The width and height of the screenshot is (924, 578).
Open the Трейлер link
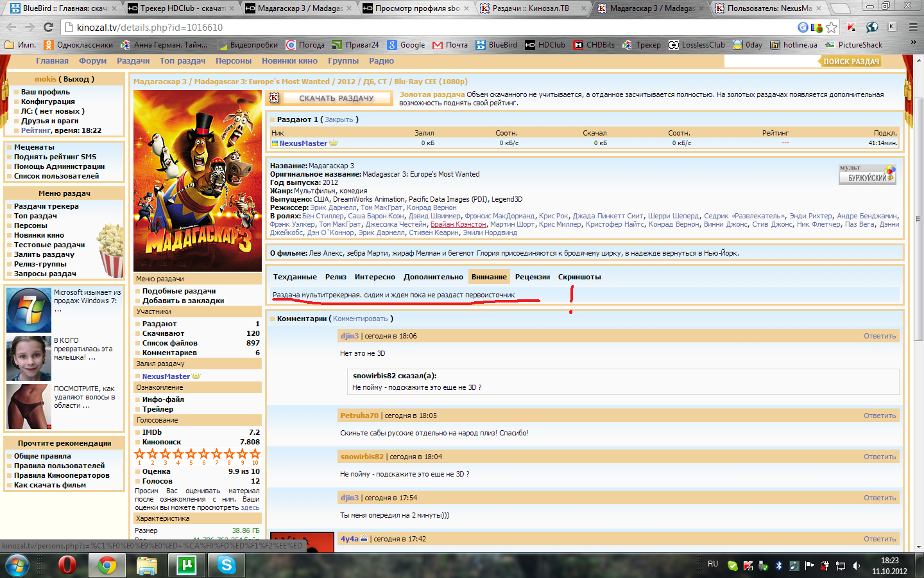click(157, 409)
